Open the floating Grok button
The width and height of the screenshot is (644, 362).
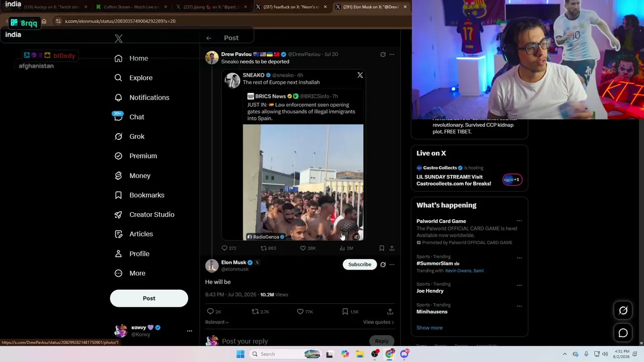click(x=623, y=311)
